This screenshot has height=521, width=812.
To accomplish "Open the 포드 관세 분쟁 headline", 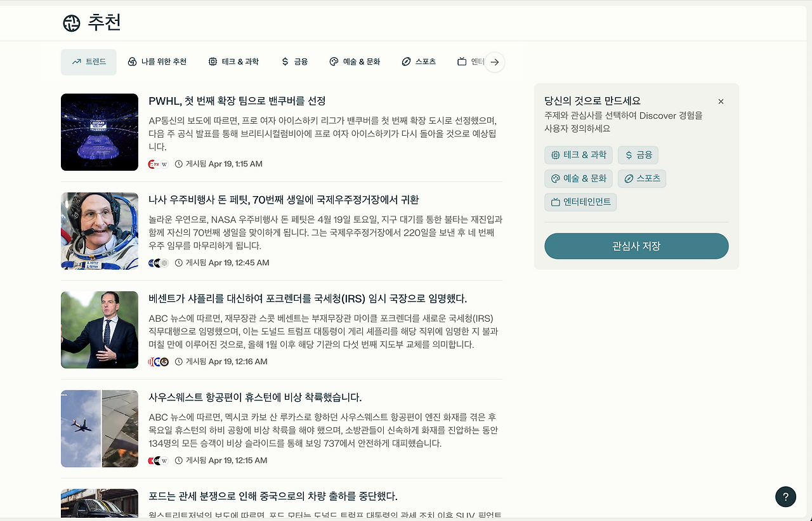I will 273,496.
